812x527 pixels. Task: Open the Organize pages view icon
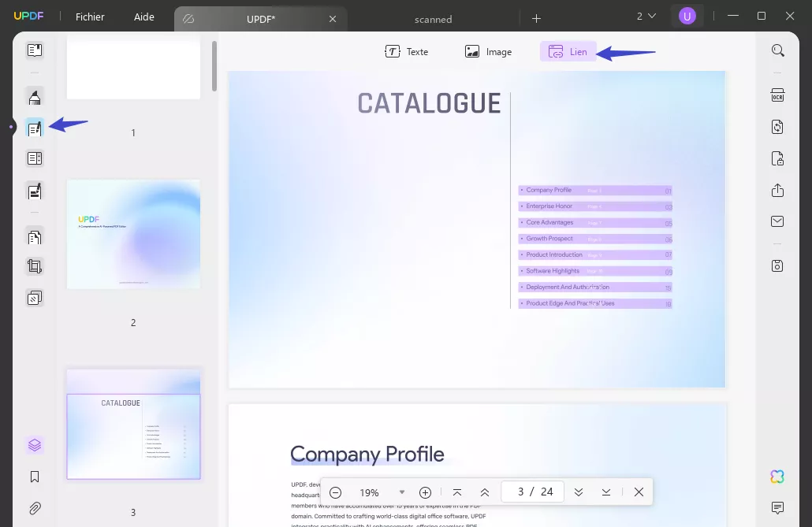coord(35,158)
